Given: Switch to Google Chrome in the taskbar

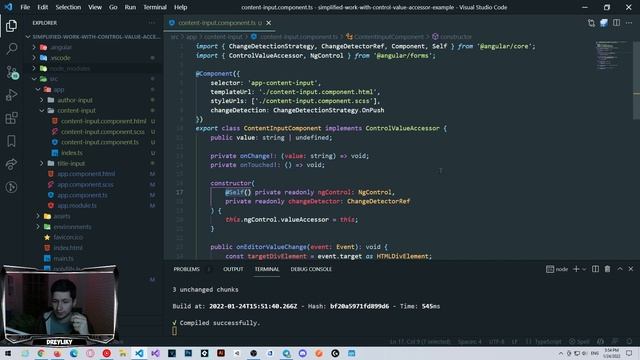Looking at the screenshot, I should click(41, 353).
